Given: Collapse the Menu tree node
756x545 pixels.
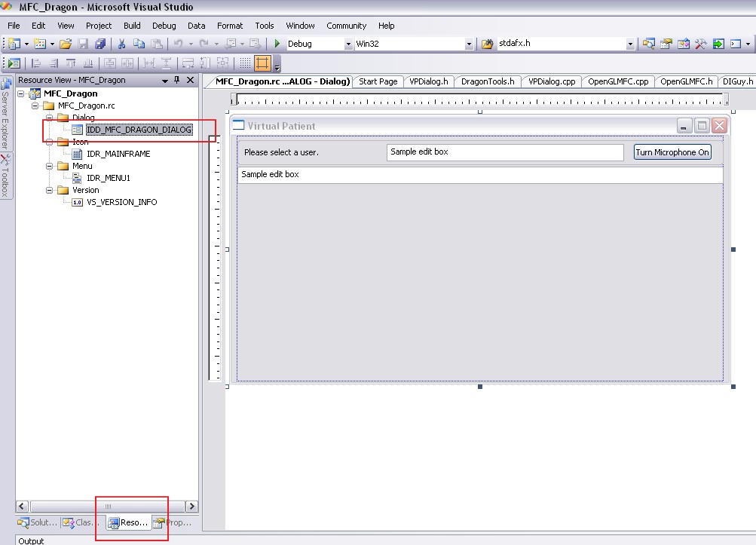Looking at the screenshot, I should [x=49, y=166].
